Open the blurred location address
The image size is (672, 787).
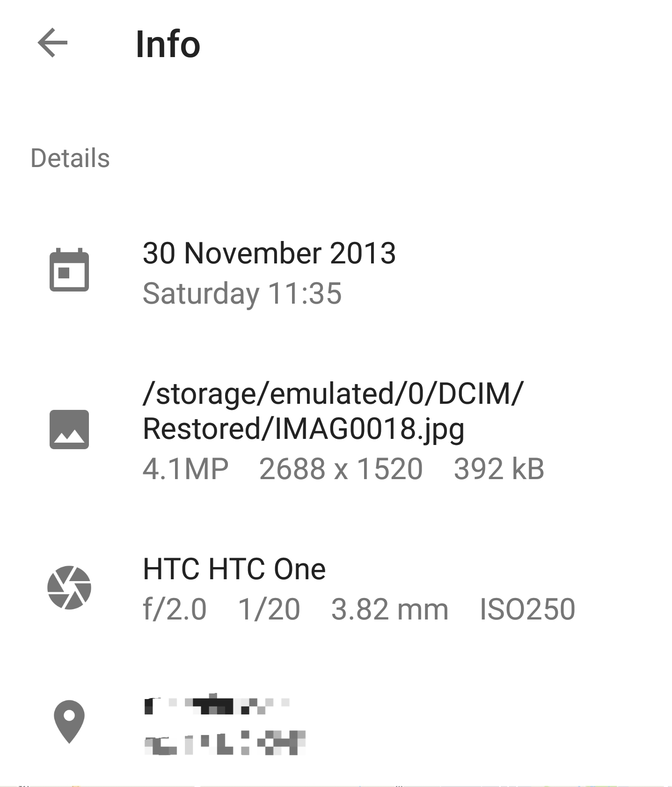pos(225,724)
